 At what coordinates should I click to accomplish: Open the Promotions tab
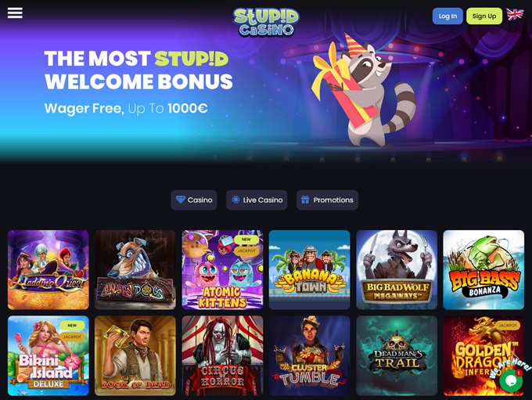point(327,200)
